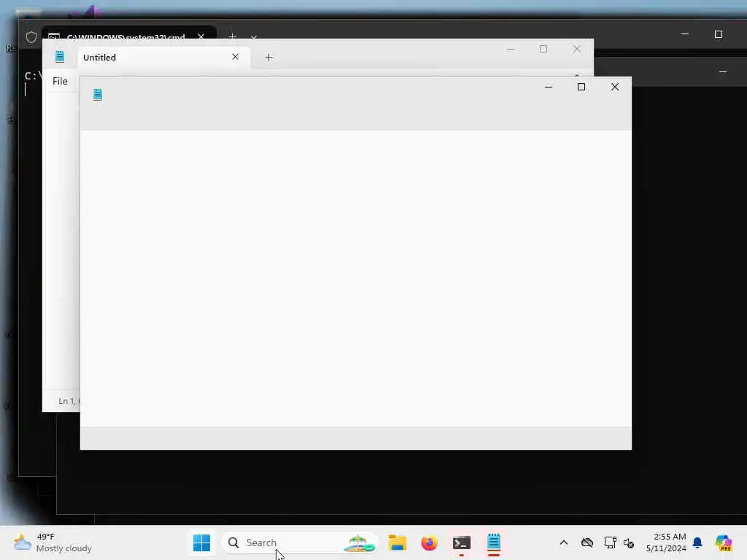Maximize the Untitled Notepad window
The width and height of the screenshot is (747, 560).
(543, 49)
